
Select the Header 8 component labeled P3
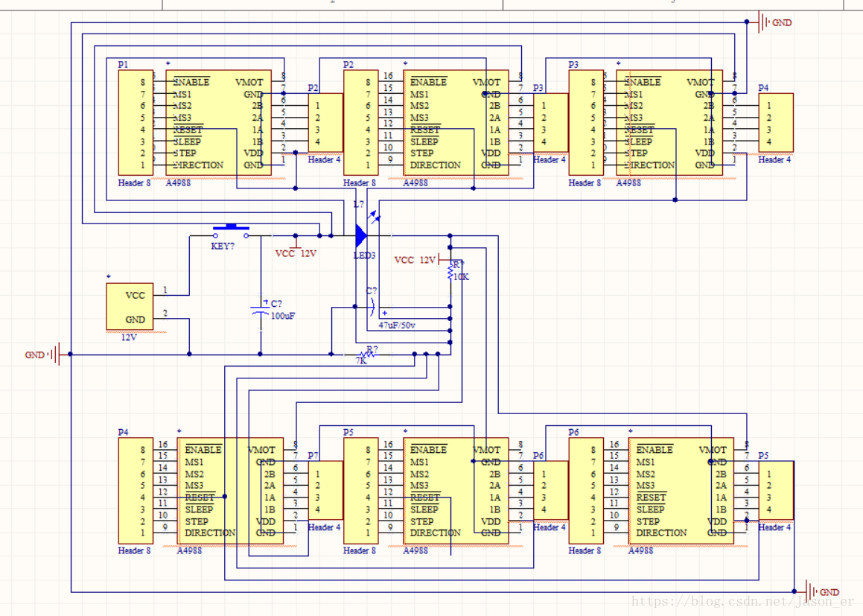(585, 122)
